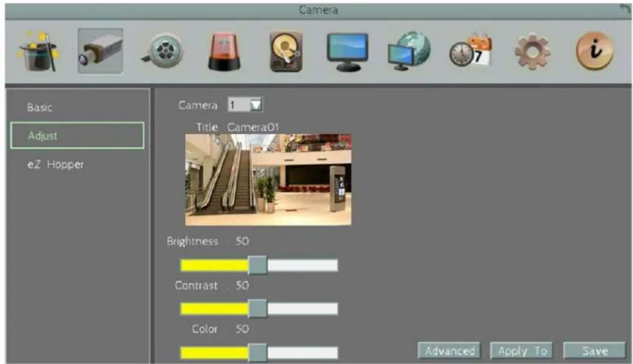The image size is (633, 364).
Task: Open the Display monitor icon
Action: [348, 52]
